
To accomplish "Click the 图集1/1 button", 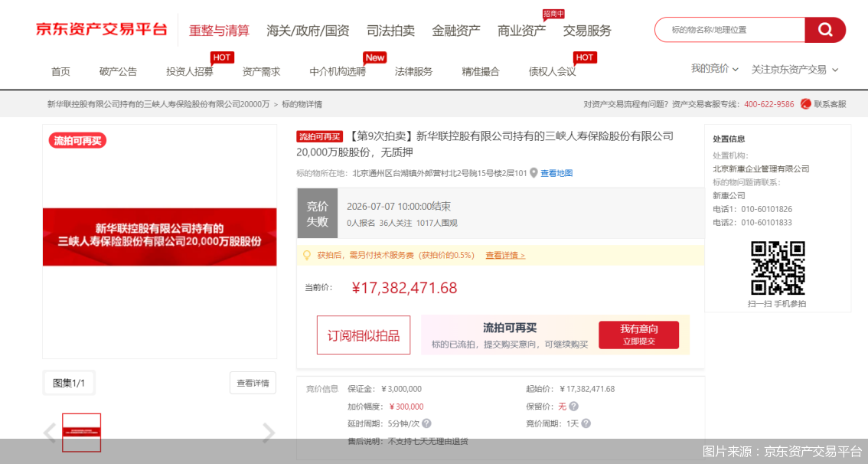I will click(x=69, y=383).
